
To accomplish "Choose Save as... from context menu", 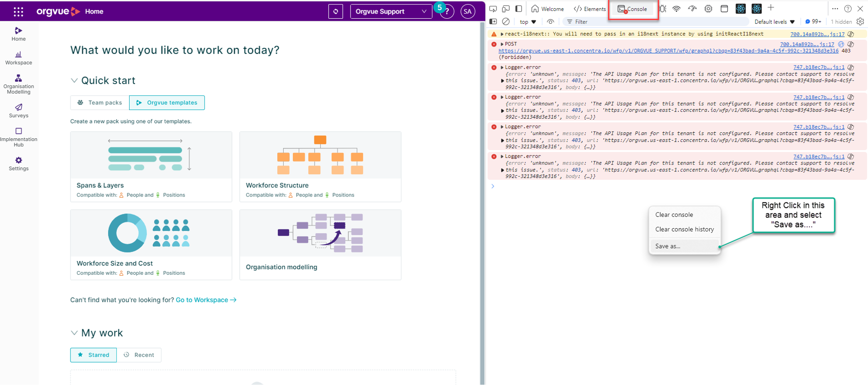I will coord(685,246).
